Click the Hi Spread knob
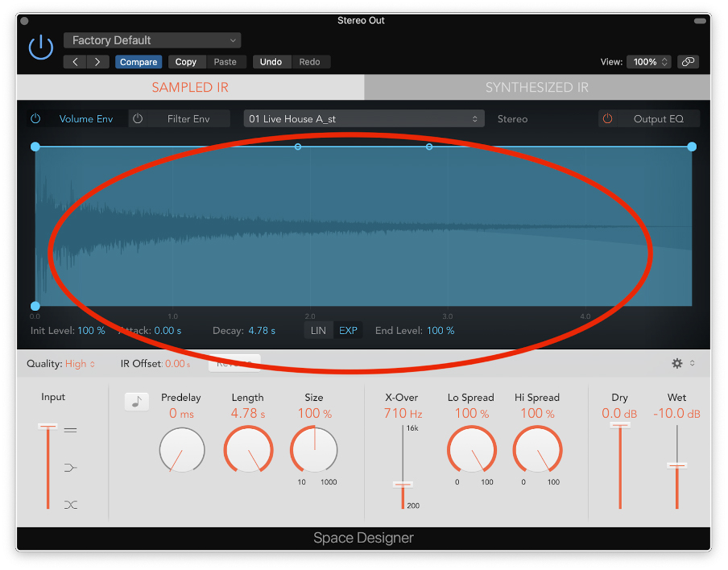The height and width of the screenshot is (570, 728). coord(538,450)
